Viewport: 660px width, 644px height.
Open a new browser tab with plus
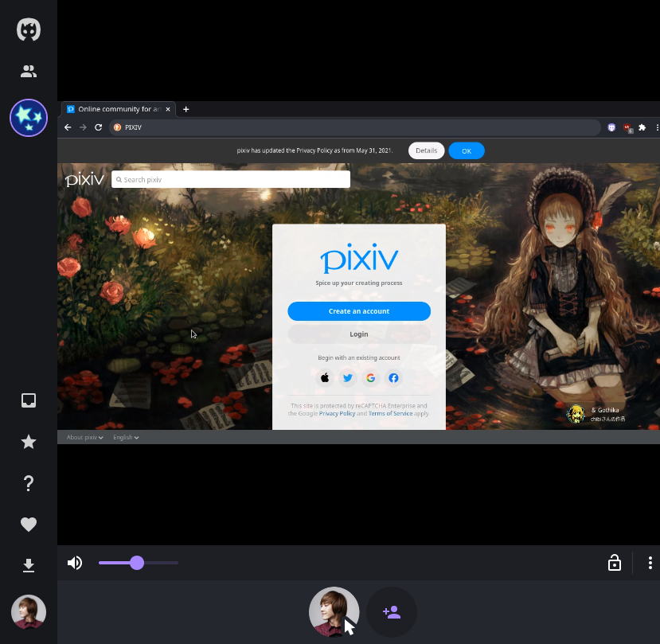pyautogui.click(x=186, y=109)
